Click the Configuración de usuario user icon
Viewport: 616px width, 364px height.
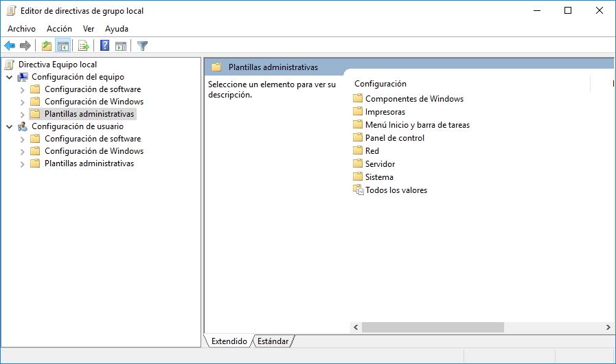[x=23, y=126]
